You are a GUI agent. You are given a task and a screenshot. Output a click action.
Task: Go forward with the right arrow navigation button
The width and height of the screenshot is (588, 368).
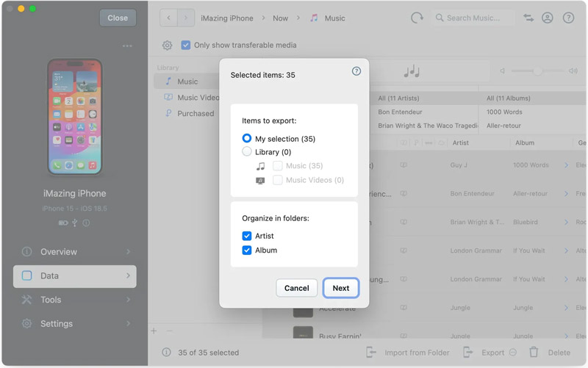pos(186,18)
